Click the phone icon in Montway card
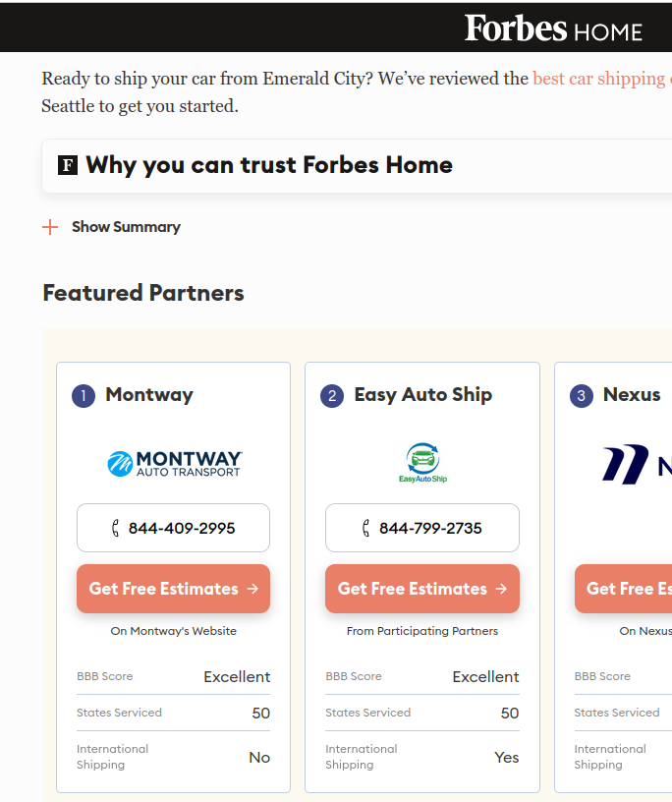This screenshot has height=802, width=672. coord(116,529)
